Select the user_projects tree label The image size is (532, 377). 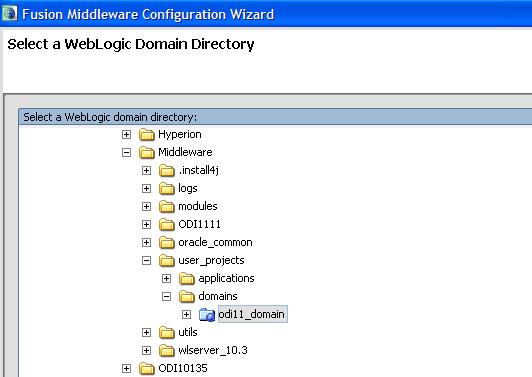(211, 260)
